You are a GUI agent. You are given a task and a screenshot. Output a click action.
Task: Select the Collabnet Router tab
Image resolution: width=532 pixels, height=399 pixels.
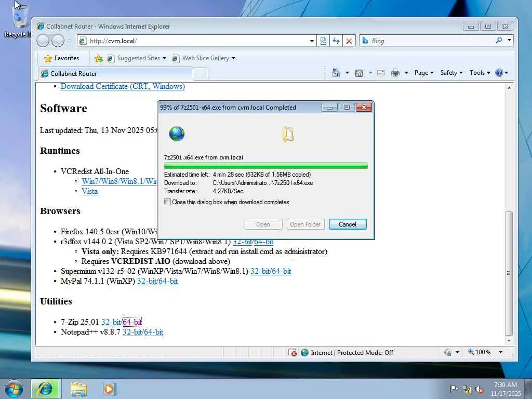point(115,74)
